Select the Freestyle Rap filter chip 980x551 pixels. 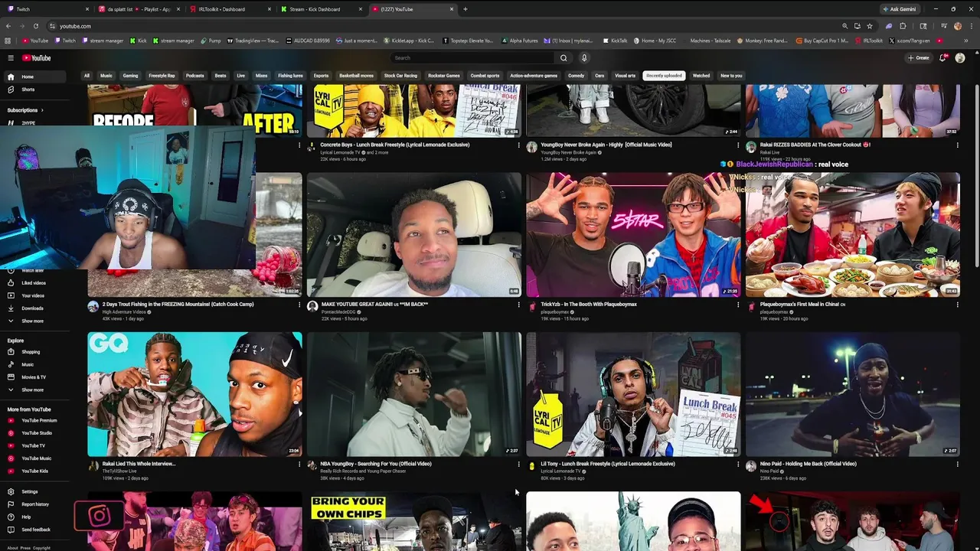(162, 76)
